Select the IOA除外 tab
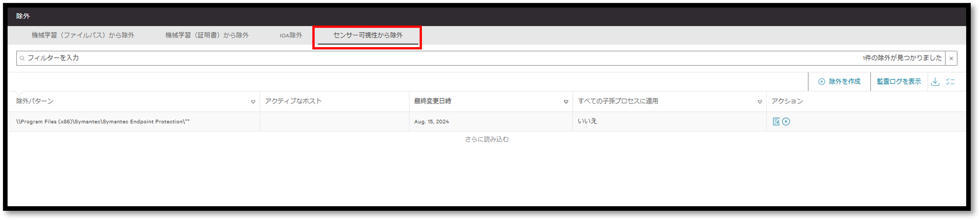This screenshot has height=220, width=980. (291, 35)
